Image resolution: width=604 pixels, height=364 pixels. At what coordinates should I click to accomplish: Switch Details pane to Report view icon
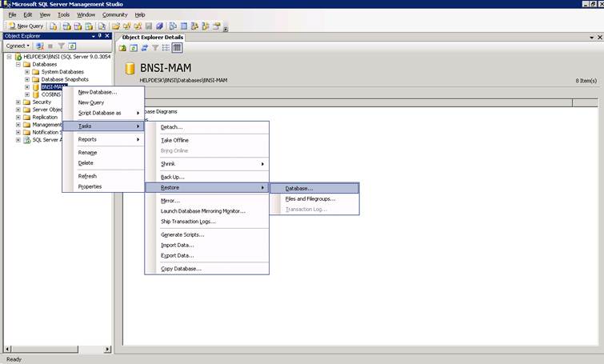(177, 48)
